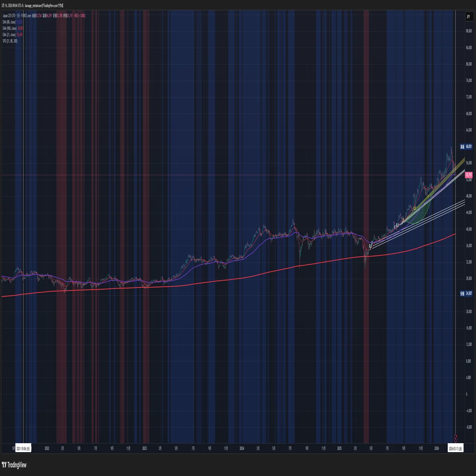
Task: Click the 2021-10-06 date label on time axis
Action: (23, 448)
